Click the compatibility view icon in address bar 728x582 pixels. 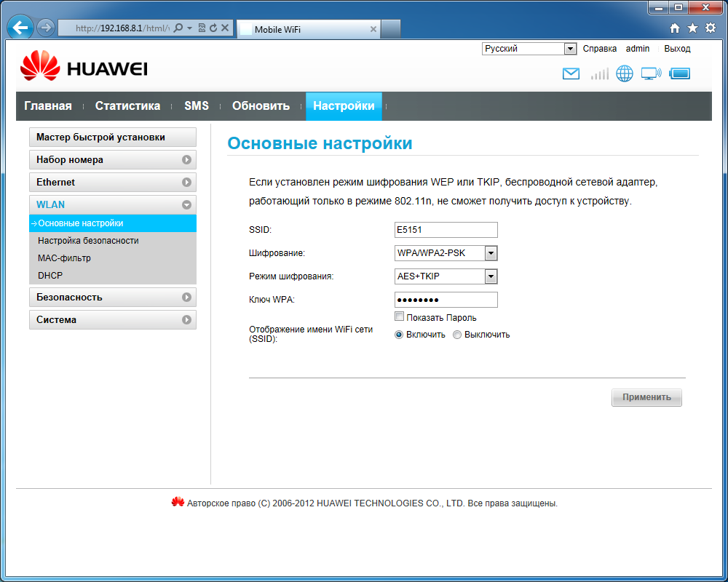(202, 28)
